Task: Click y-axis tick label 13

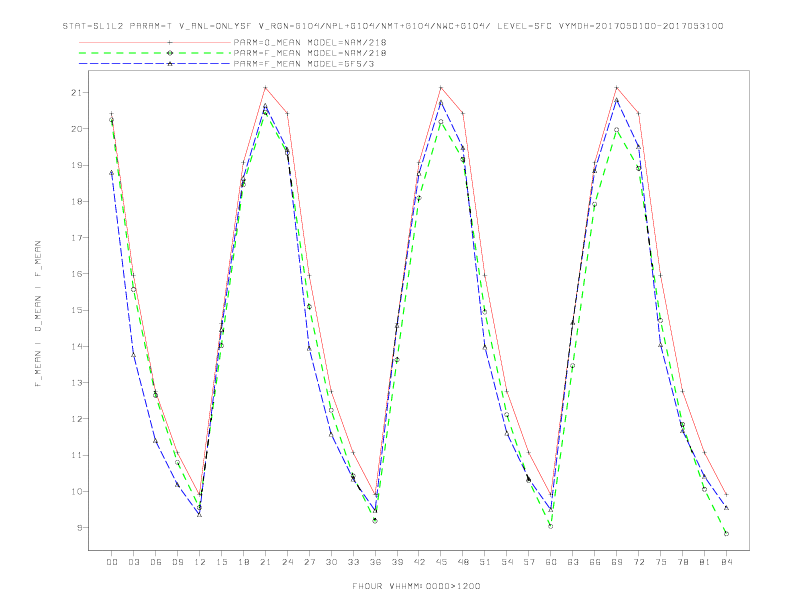Action: click(x=76, y=383)
